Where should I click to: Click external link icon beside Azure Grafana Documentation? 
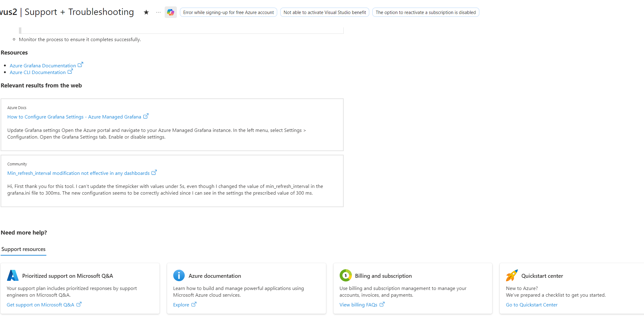80,65
